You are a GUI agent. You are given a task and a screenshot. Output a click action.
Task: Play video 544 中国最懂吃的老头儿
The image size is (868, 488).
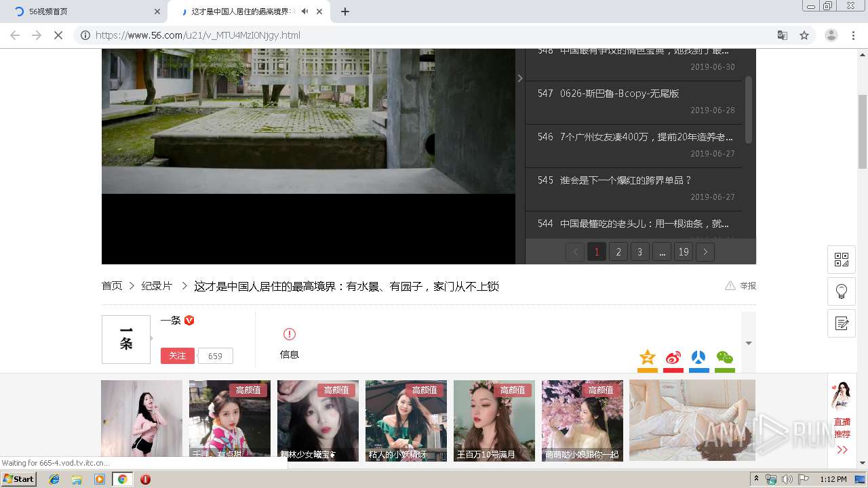633,224
